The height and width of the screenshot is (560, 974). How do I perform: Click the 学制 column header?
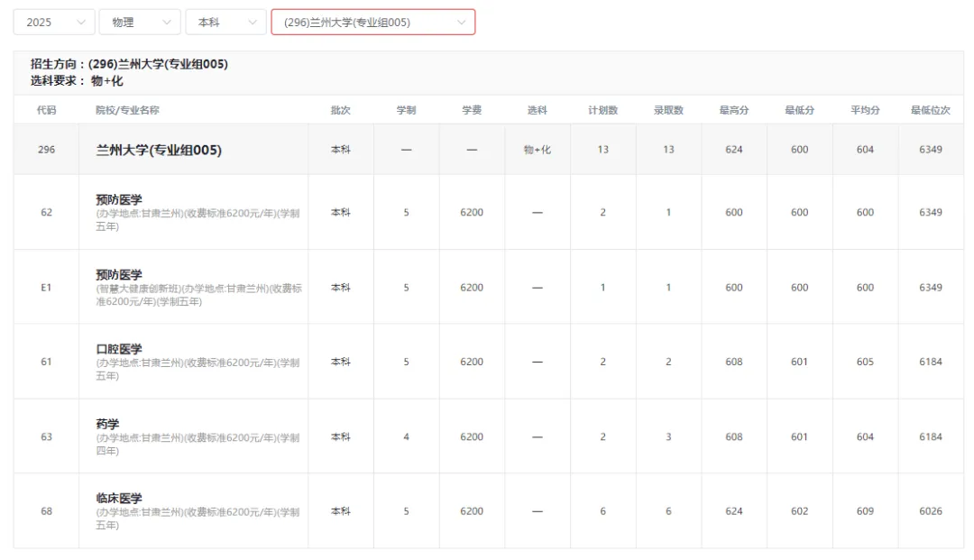coord(406,110)
